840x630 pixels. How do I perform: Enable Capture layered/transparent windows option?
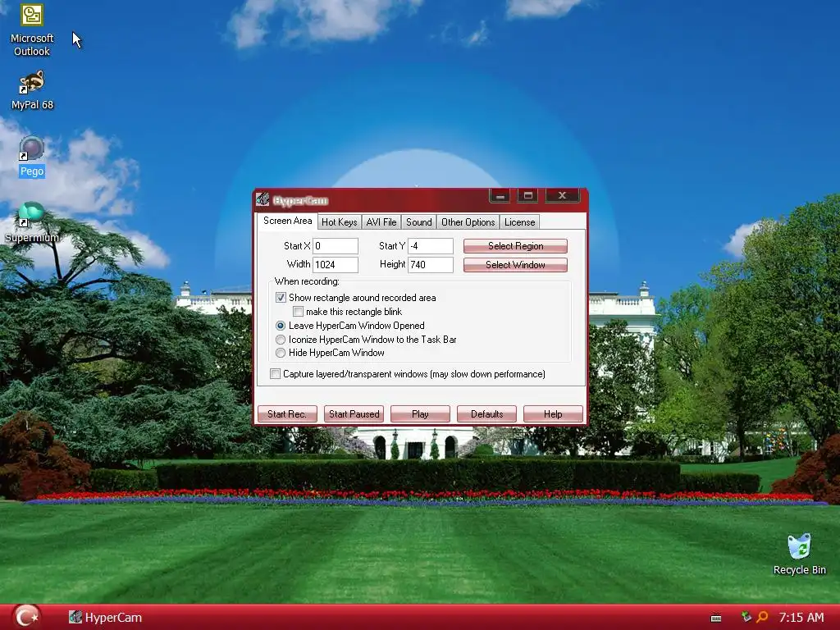(x=276, y=374)
